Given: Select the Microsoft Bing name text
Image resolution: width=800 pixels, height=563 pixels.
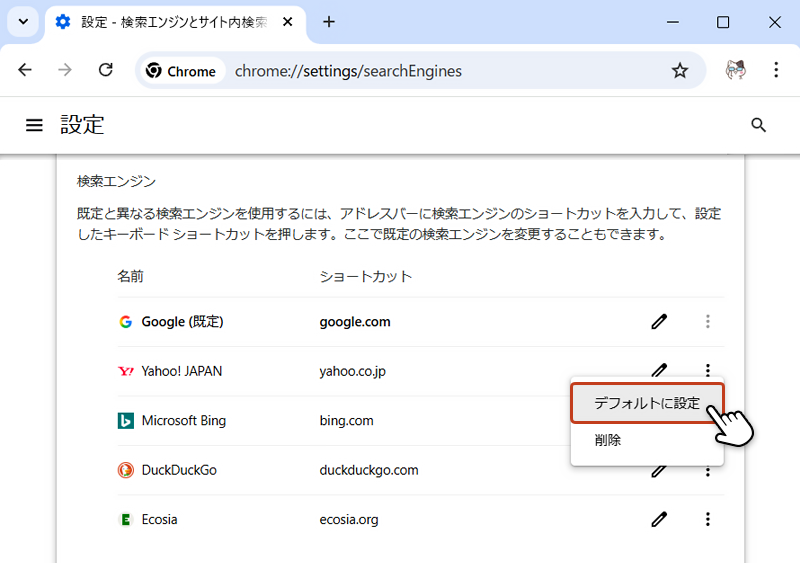Looking at the screenshot, I should coord(184,421).
